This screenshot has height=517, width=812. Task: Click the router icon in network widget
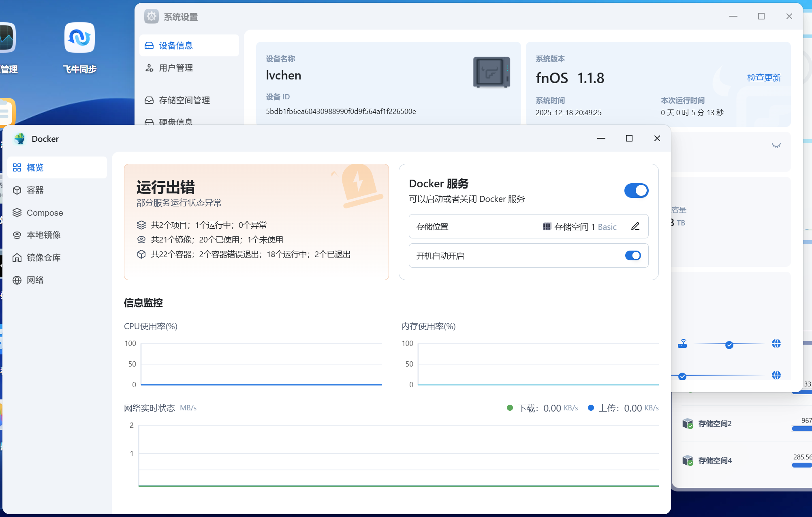click(x=682, y=344)
